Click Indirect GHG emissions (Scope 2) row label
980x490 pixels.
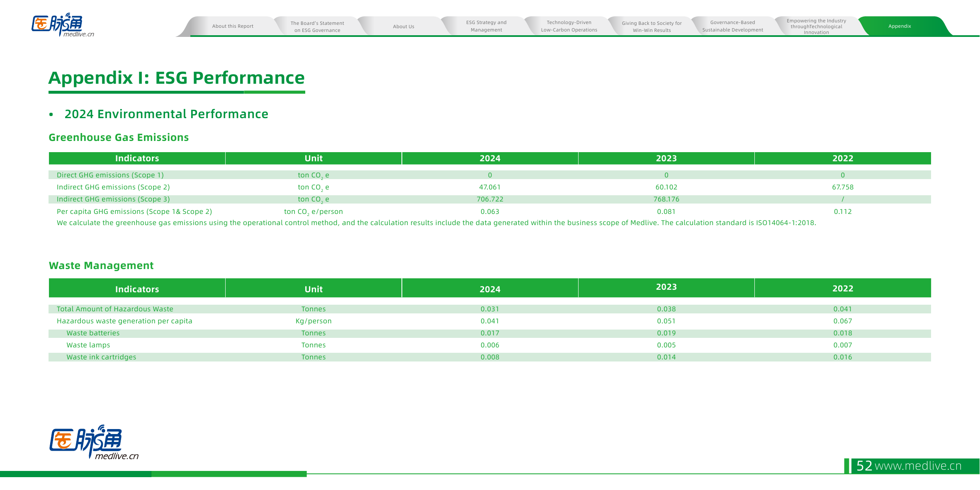[x=113, y=187]
